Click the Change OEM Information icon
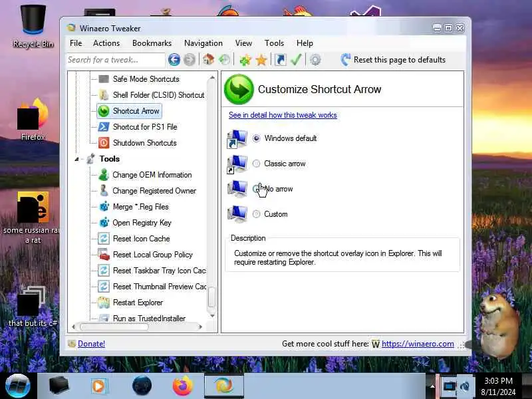532x399 pixels. point(104,175)
